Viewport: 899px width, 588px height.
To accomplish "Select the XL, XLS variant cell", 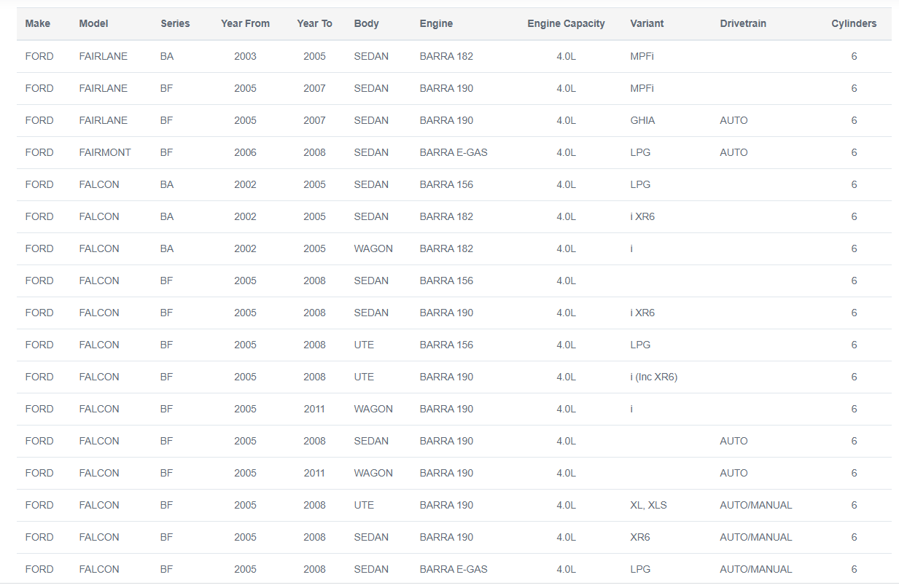I will (648, 505).
